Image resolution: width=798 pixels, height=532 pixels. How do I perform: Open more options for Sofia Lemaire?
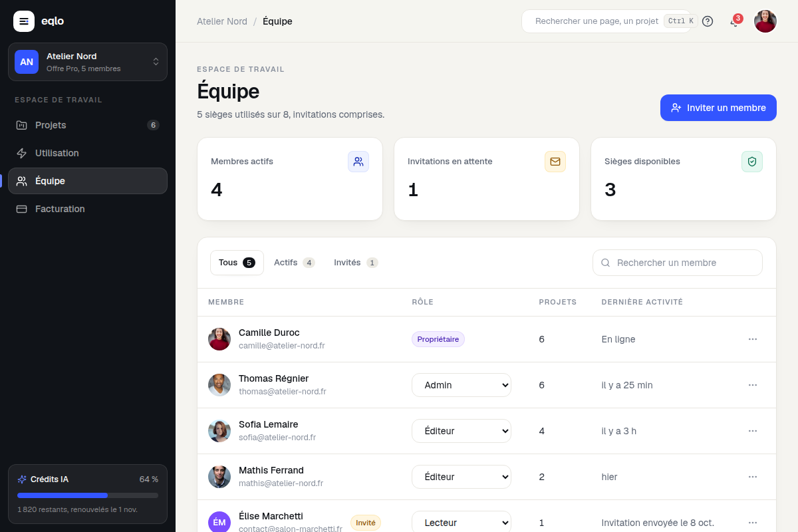point(753,431)
